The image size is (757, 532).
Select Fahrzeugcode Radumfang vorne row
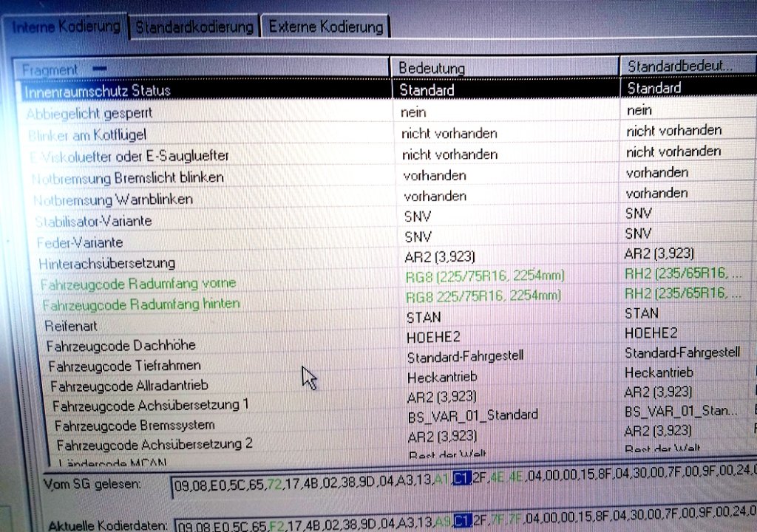tap(139, 284)
